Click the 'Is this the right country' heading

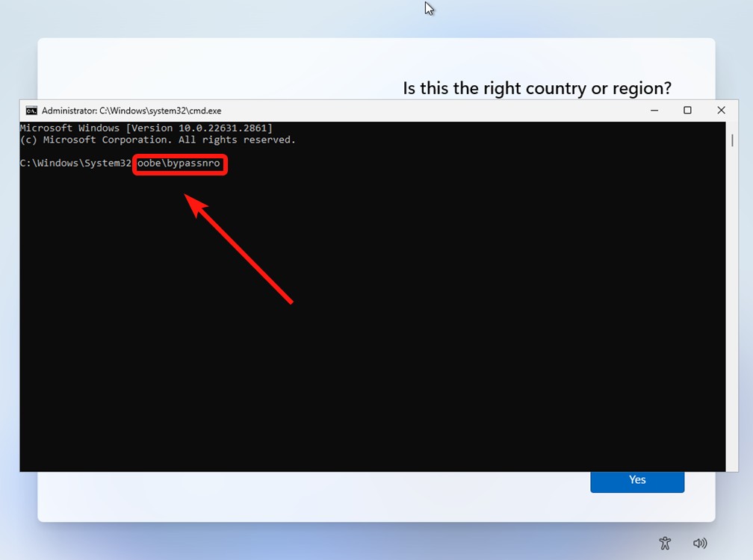(537, 88)
